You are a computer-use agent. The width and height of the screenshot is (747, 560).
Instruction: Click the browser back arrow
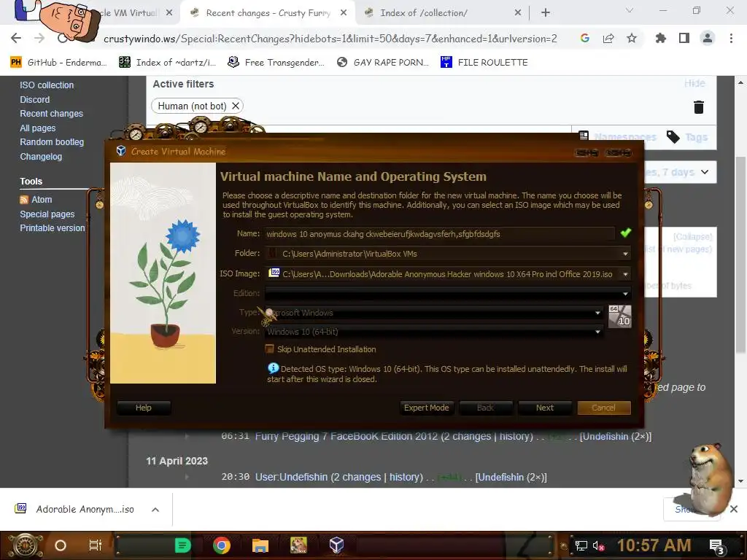pos(16,38)
